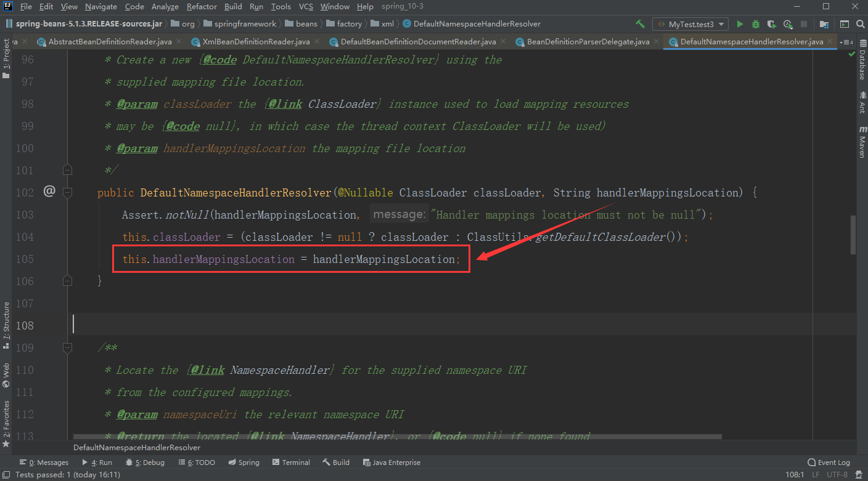The height and width of the screenshot is (481, 868).
Task: Click the factory breadcrumb
Action: tap(345, 24)
